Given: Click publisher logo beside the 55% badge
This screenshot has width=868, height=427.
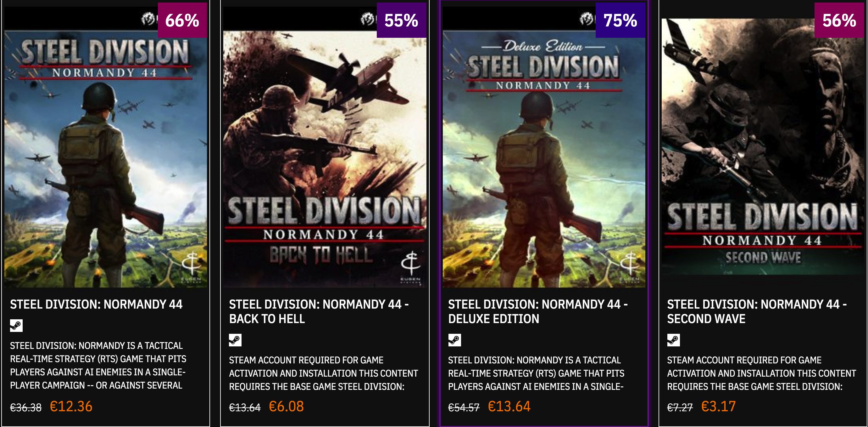Looking at the screenshot, I should (x=368, y=19).
